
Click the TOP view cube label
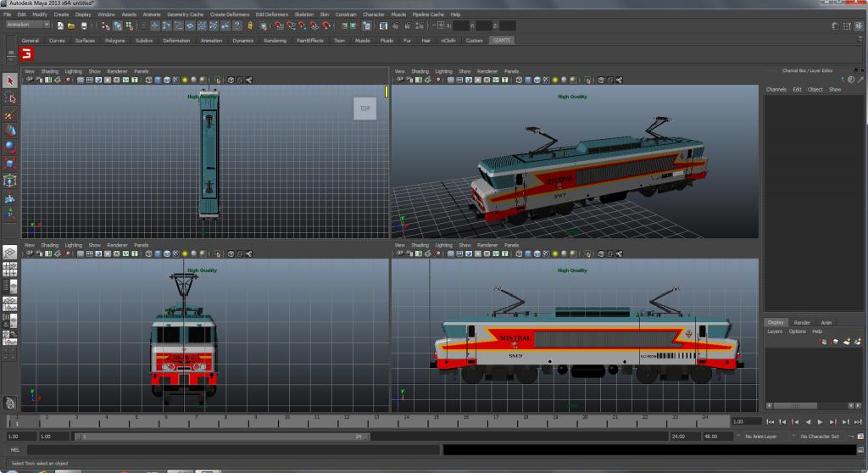[x=364, y=109]
